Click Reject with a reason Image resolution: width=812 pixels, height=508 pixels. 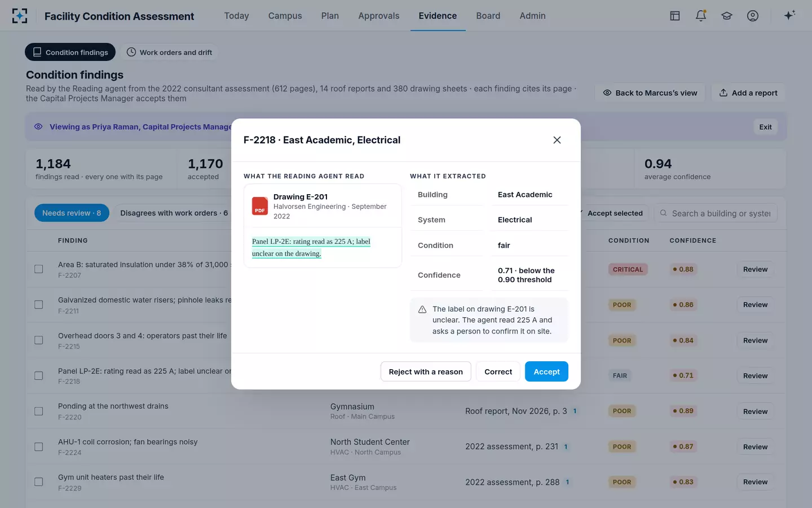(426, 371)
